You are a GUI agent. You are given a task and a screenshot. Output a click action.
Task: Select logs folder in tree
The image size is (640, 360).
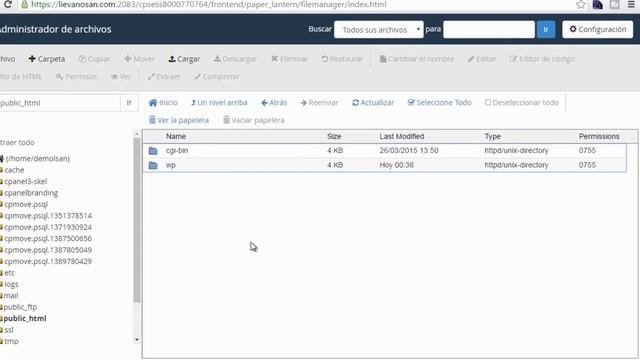pyautogui.click(x=10, y=284)
